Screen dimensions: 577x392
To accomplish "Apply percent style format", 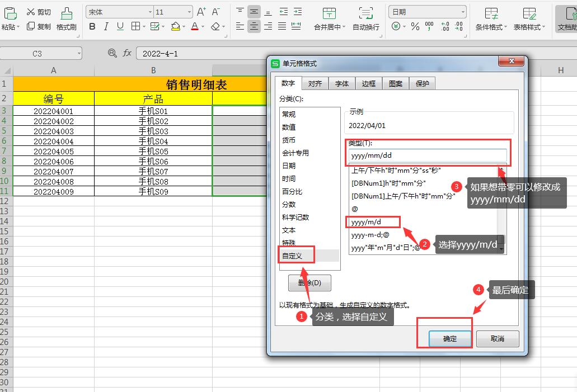I will (x=415, y=26).
